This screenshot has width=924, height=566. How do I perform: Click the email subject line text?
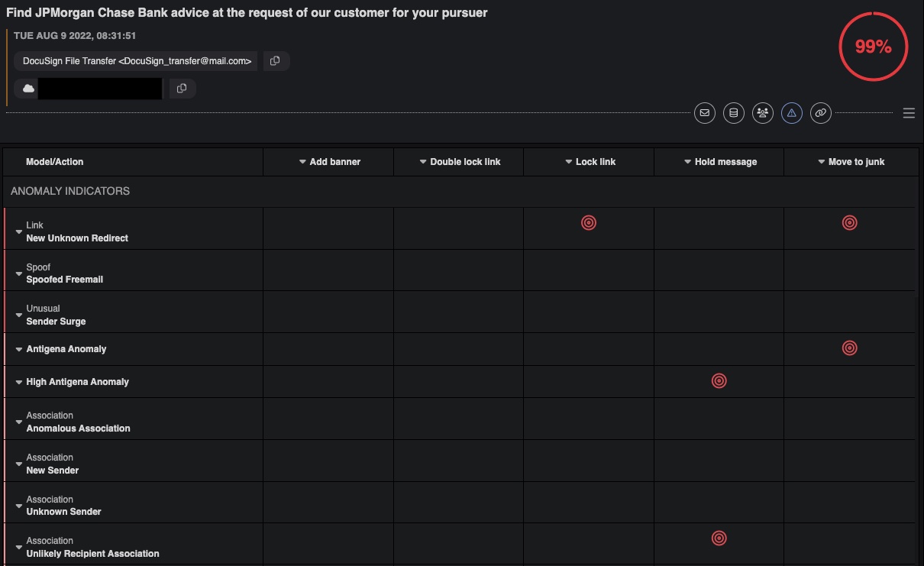pos(247,13)
